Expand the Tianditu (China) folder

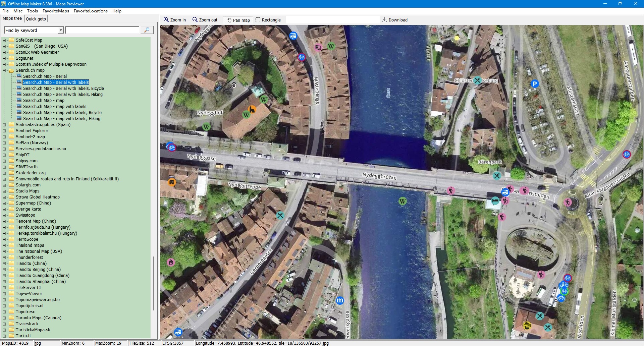[4, 264]
